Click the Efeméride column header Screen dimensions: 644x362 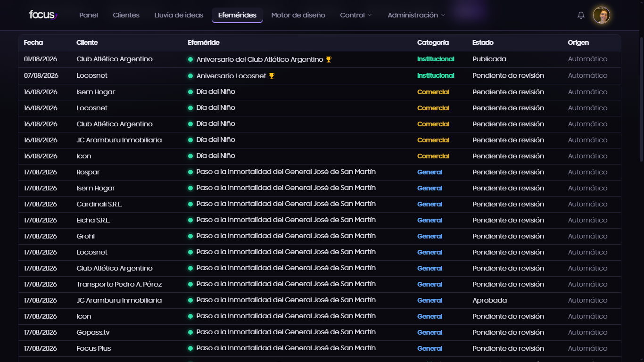coord(204,42)
